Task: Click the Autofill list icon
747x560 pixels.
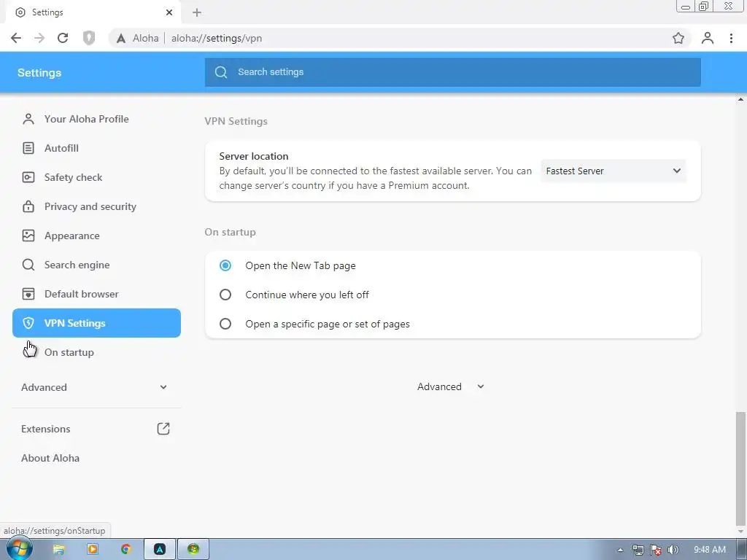Action: pos(28,148)
